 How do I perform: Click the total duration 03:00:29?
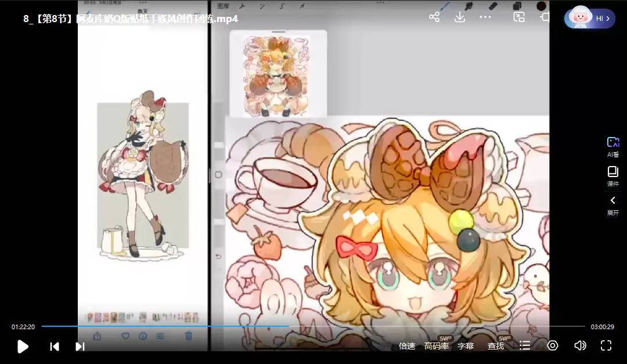[602, 327]
